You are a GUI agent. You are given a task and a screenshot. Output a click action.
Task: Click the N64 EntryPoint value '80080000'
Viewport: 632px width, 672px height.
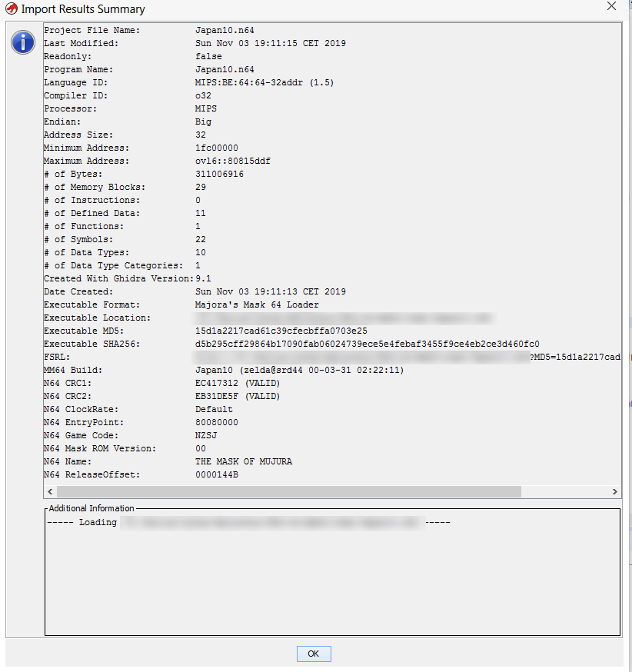pos(217,423)
